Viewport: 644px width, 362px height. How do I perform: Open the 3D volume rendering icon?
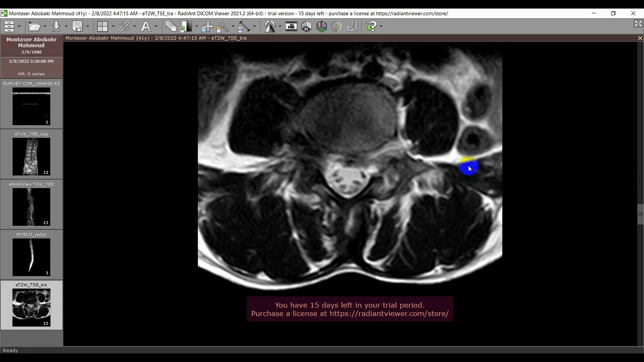click(x=321, y=26)
